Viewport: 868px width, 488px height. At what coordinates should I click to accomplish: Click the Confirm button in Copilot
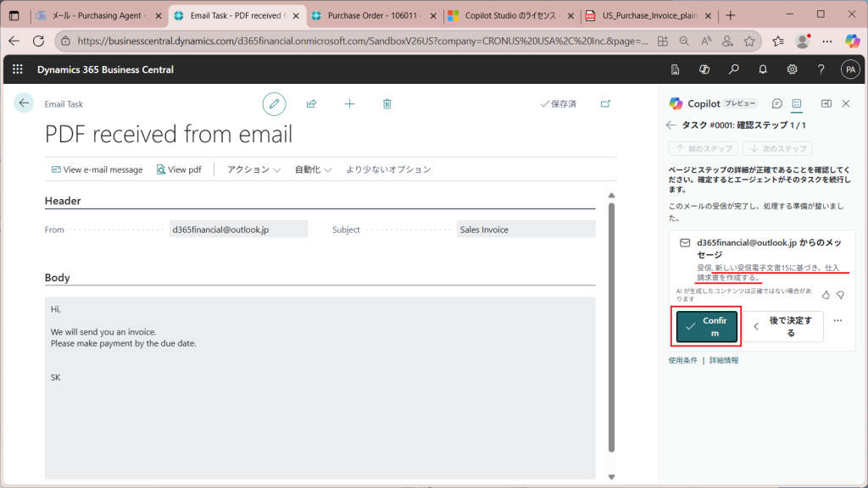(x=706, y=326)
